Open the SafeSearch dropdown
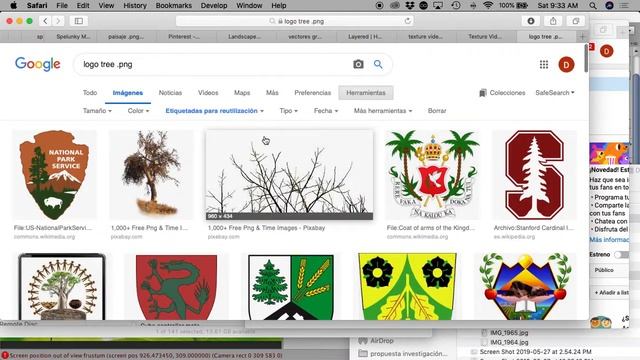Image resolution: width=640 pixels, height=360 pixels. point(555,93)
